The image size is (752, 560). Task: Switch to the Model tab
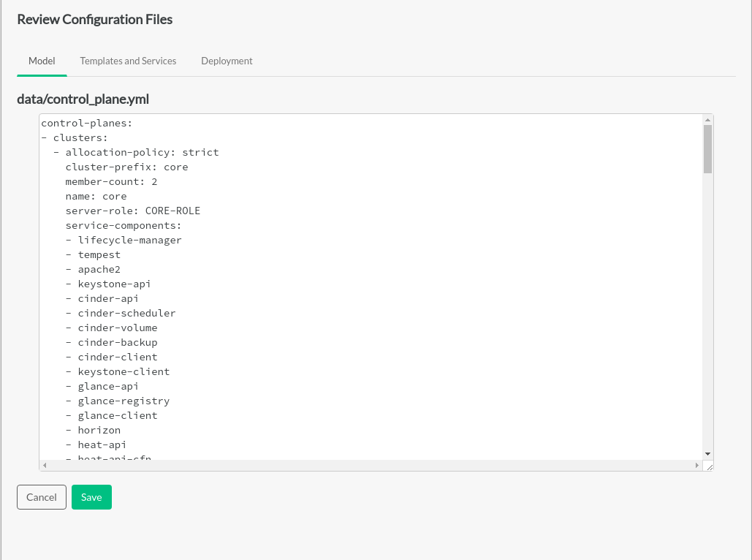42,61
